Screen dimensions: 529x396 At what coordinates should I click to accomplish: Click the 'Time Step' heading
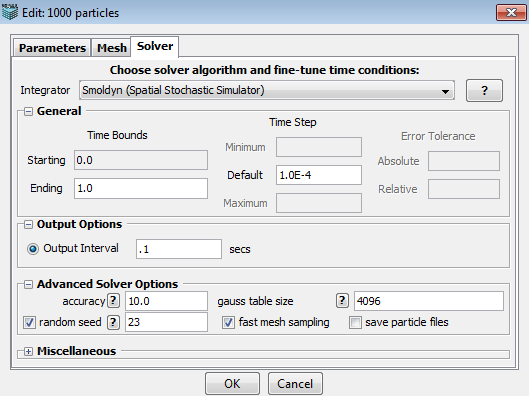(x=293, y=122)
